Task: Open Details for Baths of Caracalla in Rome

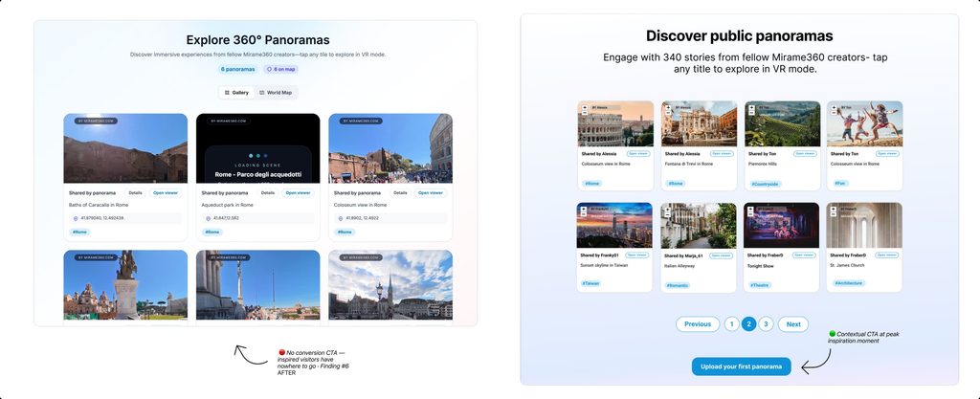Action: [x=136, y=193]
